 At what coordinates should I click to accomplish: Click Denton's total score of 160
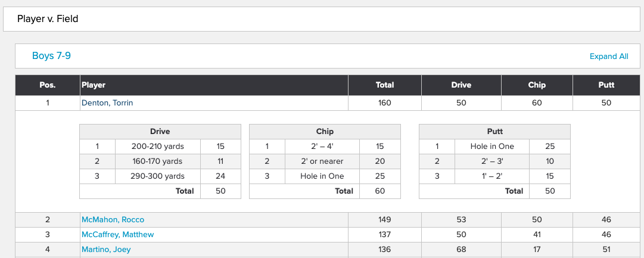click(385, 102)
